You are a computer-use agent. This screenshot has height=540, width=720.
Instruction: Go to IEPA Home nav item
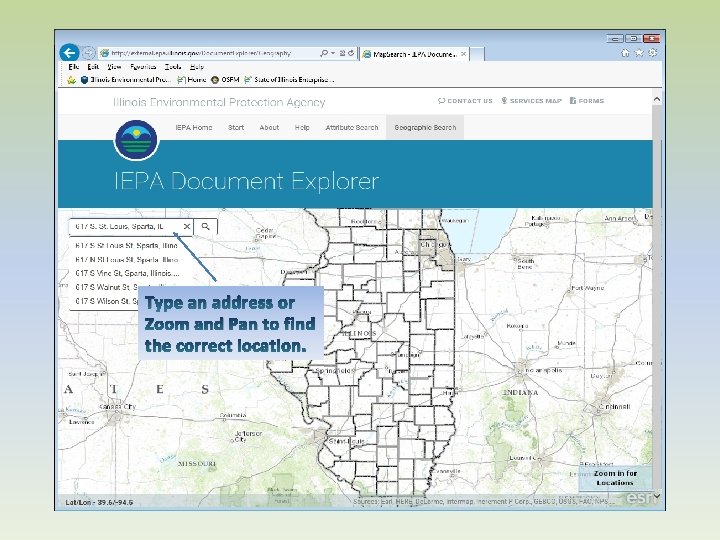coord(194,128)
